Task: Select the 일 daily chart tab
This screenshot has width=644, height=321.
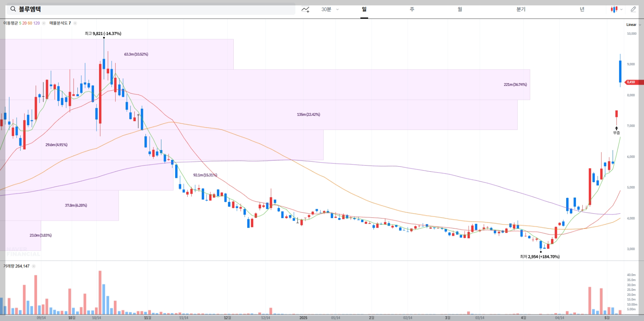Action: [364, 9]
